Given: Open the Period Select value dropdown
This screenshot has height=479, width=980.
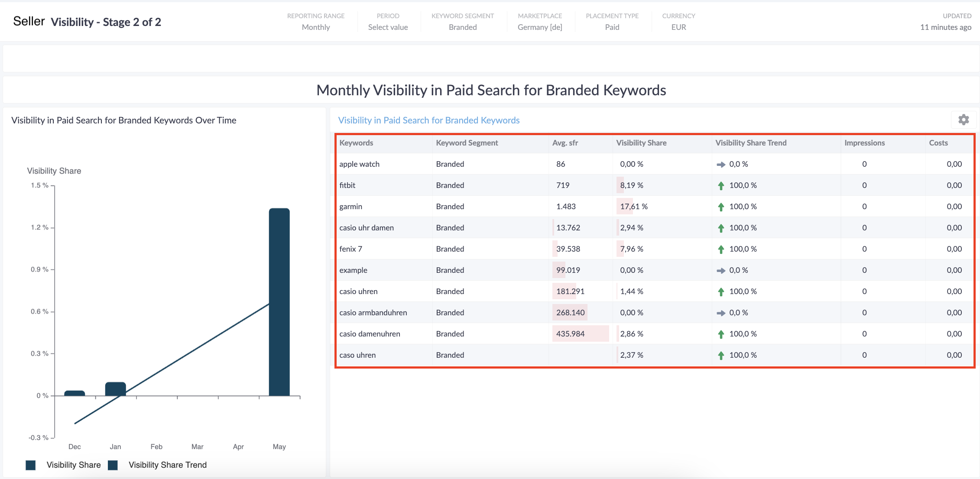Looking at the screenshot, I should (388, 22).
